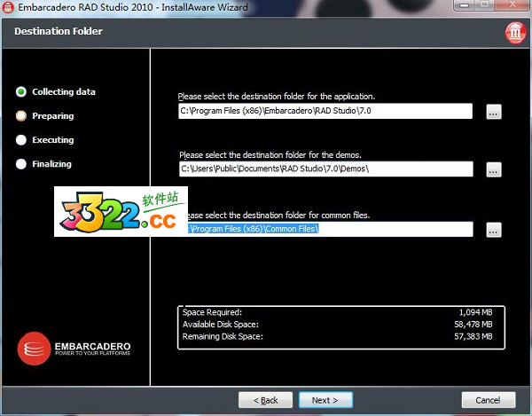Image resolution: width=532 pixels, height=416 pixels.
Task: Close the InstallAware Wizard window
Action: click(513, 5)
